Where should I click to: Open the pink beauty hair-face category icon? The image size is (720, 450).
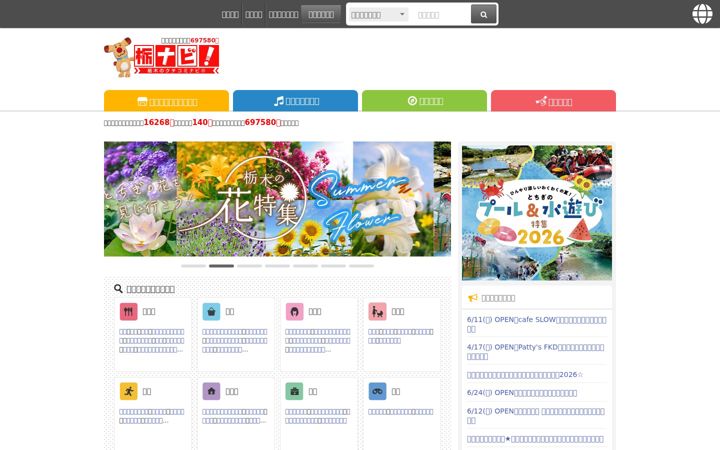294,312
